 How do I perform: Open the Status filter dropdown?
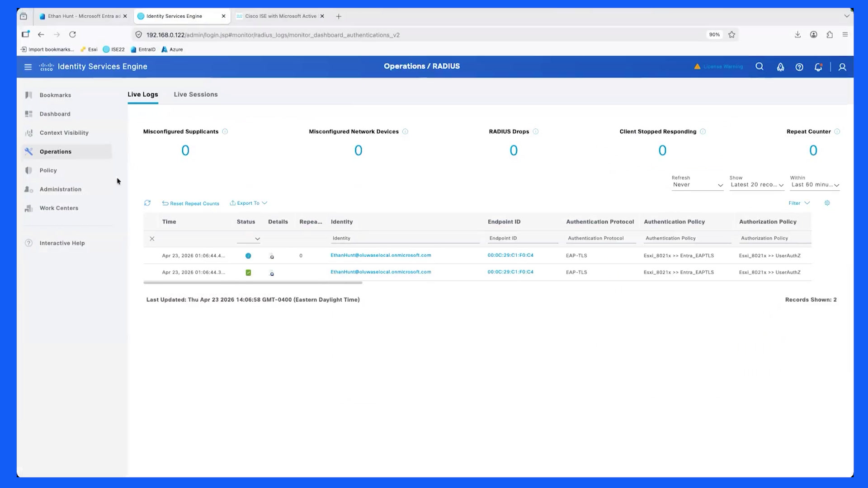coord(249,239)
